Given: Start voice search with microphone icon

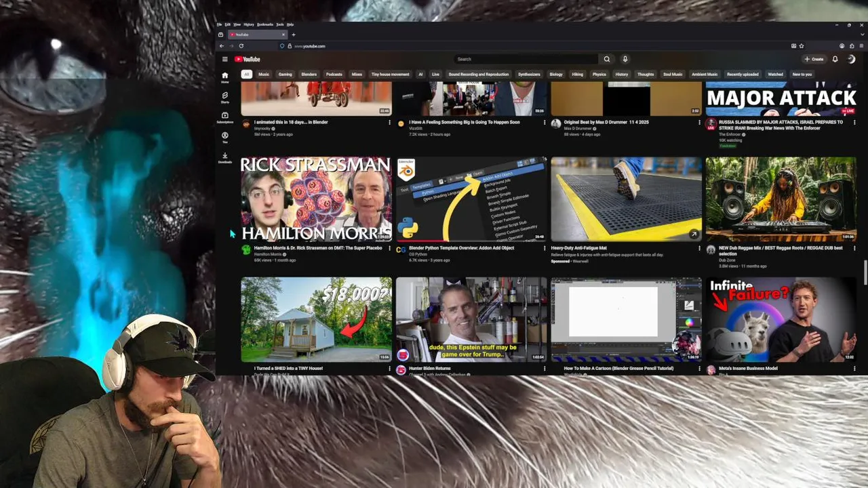Looking at the screenshot, I should (625, 59).
